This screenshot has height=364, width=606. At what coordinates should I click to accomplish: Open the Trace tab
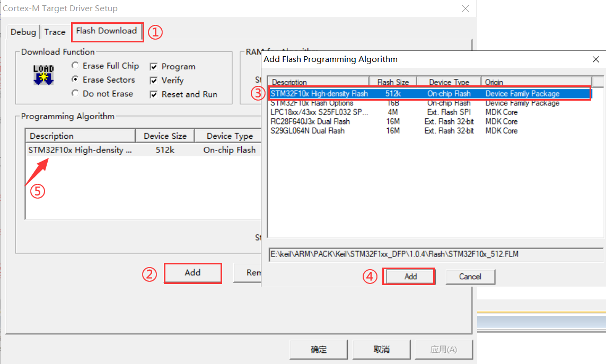55,32
